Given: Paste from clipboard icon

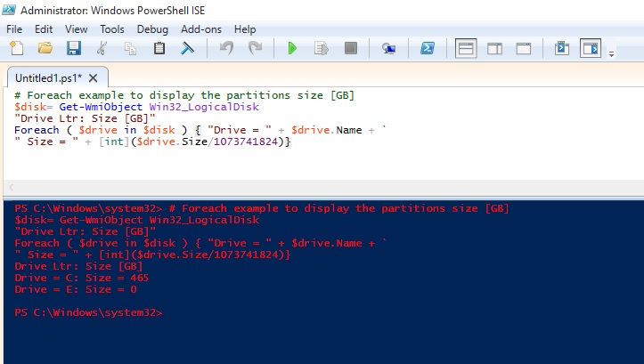Looking at the screenshot, I should tap(159, 48).
